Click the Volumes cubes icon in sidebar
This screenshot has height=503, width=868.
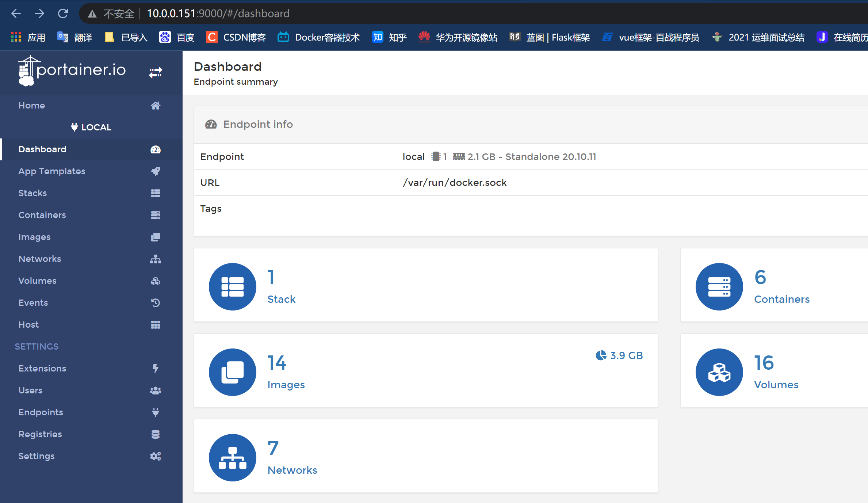tap(155, 281)
